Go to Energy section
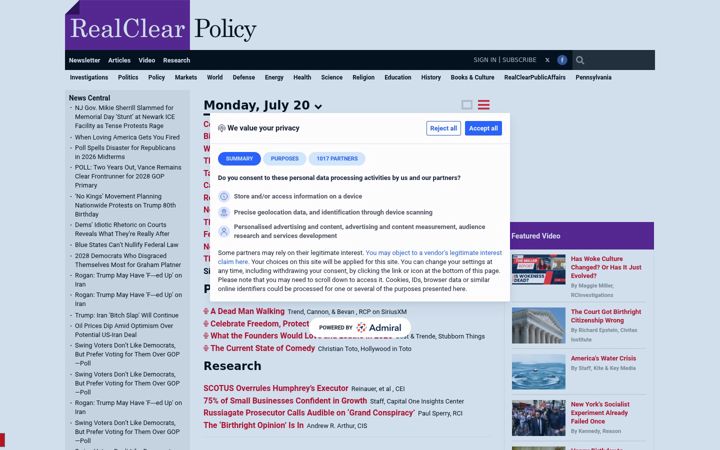720x450 pixels. (x=274, y=78)
